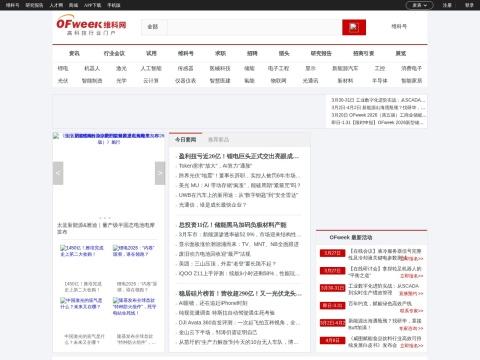Open 维科号 in main navigation
This screenshot has height=360, width=480.
coord(186,53)
